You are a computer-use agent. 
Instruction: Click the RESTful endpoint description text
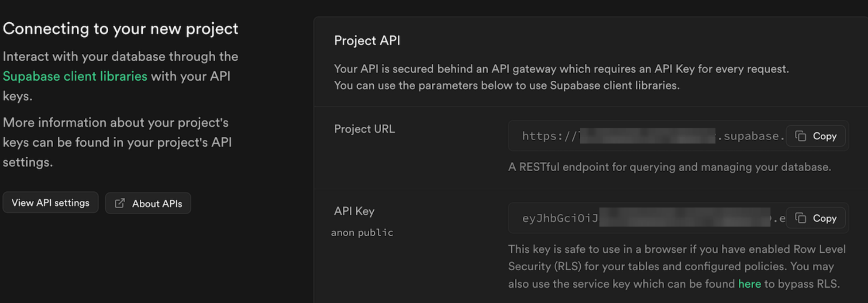pyautogui.click(x=669, y=167)
